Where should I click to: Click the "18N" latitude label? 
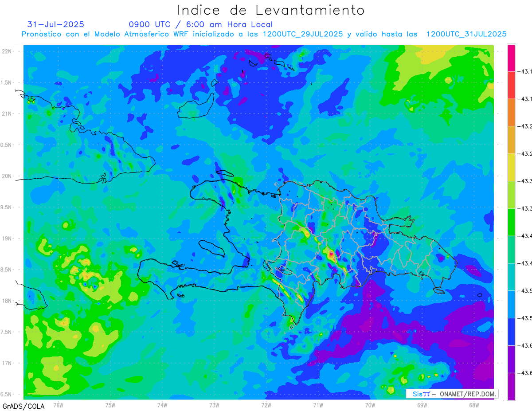click(6, 301)
